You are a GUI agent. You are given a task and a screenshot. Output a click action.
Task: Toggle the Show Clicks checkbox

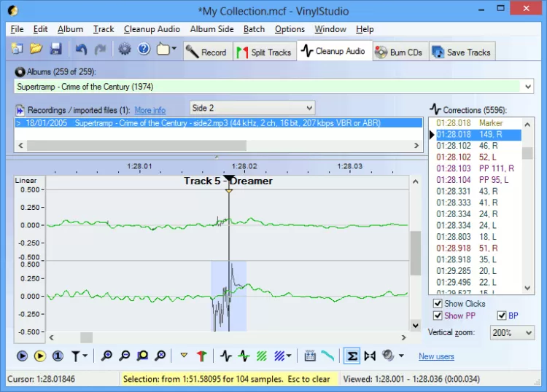point(438,304)
